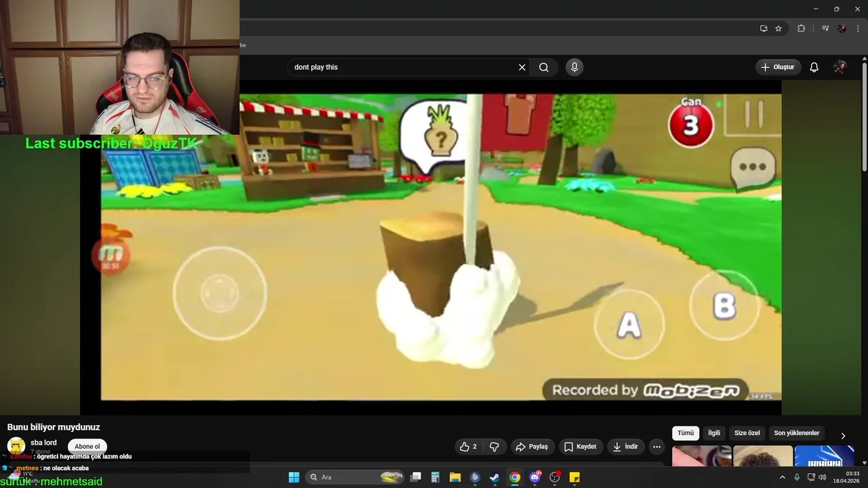This screenshot has height=488, width=868.
Task: Click the page vertical scrollbar
Action: 864,116
